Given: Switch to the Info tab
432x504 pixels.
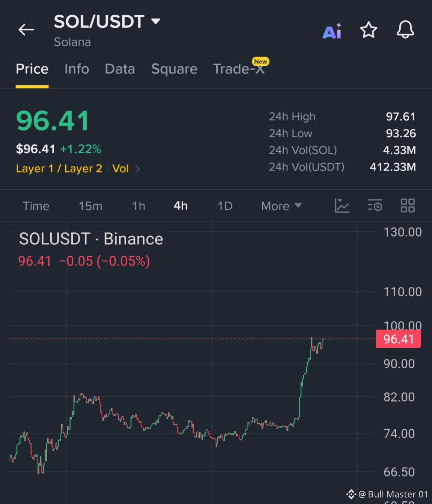Looking at the screenshot, I should (77, 69).
